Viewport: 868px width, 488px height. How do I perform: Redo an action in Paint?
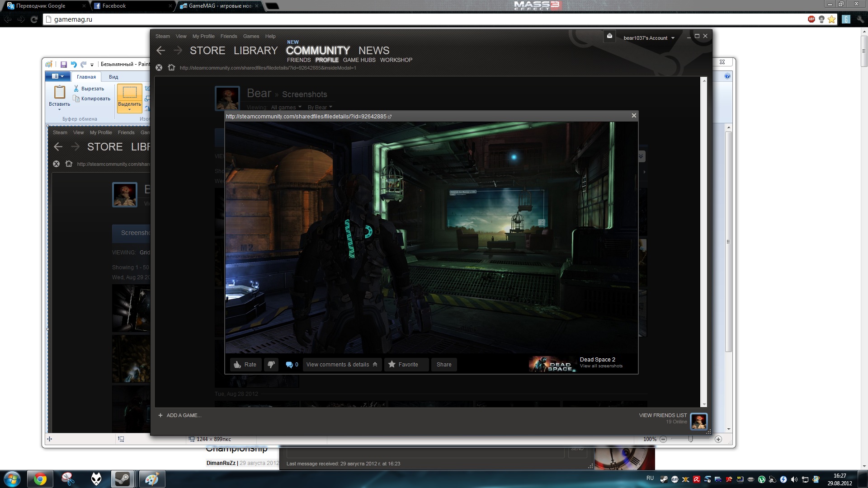(x=83, y=65)
